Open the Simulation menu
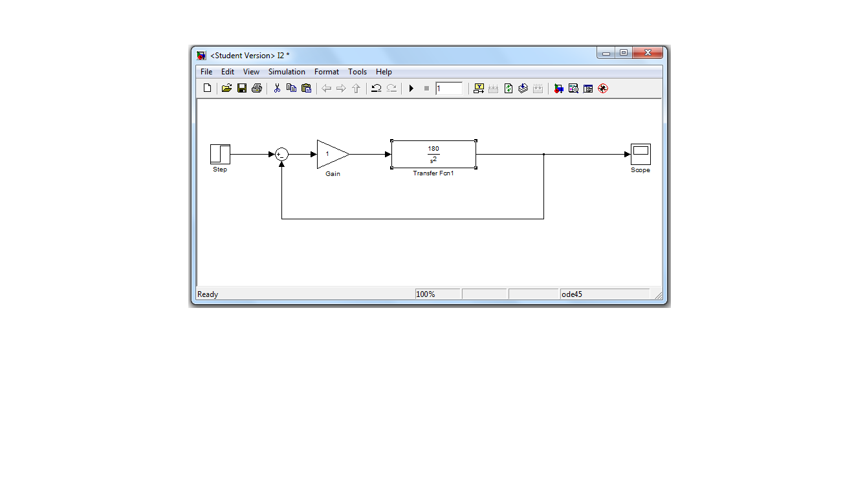Viewport: 854px width, 504px height. click(x=287, y=72)
